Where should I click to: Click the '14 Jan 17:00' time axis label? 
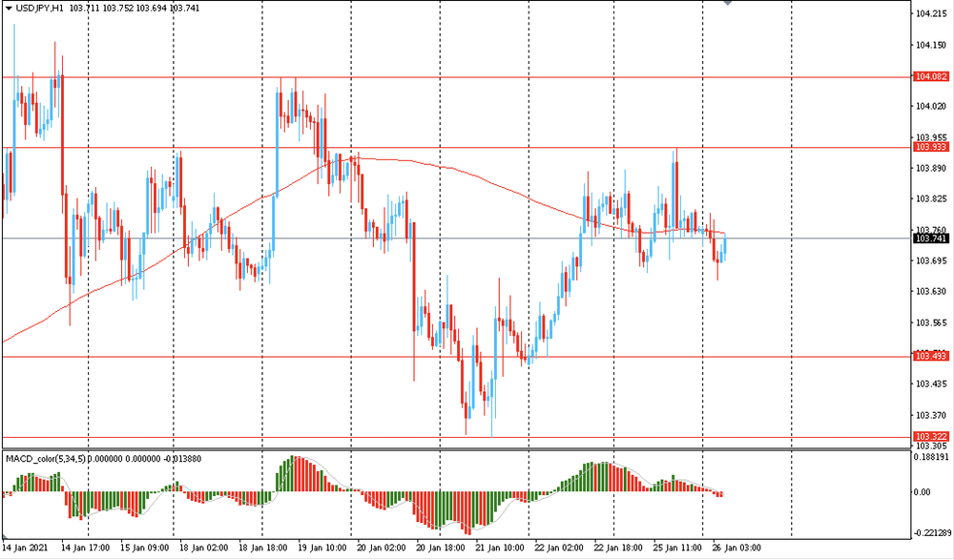point(86,548)
